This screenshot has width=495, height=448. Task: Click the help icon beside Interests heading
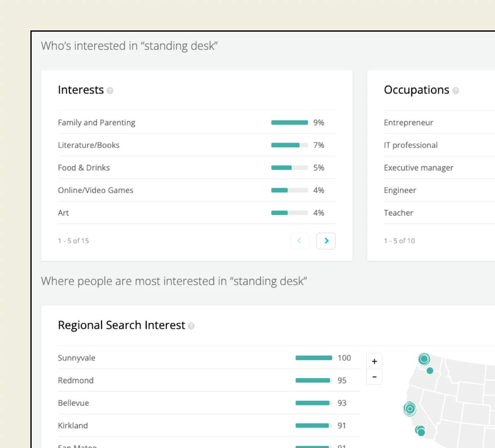pyautogui.click(x=110, y=90)
